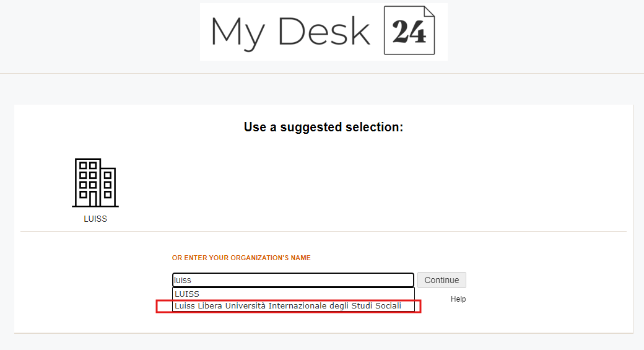Screen dimensions: 644x350
Task: Choose the short "LUISS" autocomplete suggestion
Action: [187, 294]
